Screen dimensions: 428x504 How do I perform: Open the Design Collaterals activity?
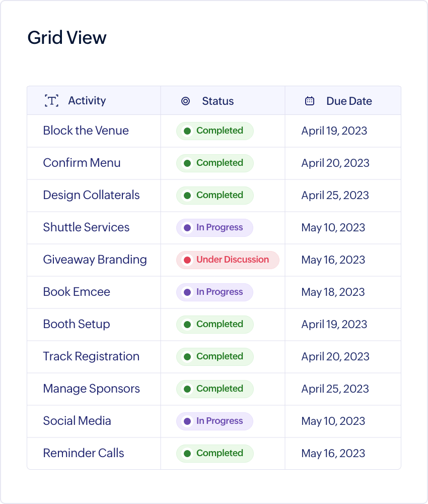(x=91, y=195)
